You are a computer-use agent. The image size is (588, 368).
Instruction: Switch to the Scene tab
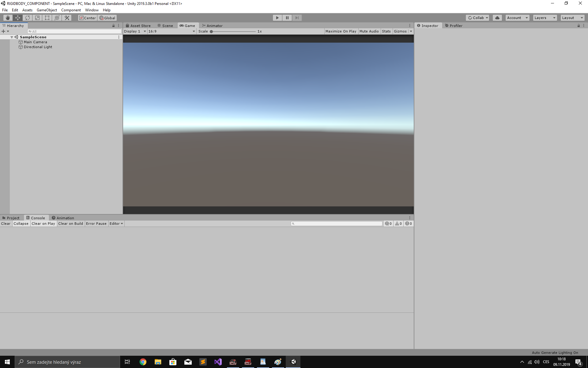coord(167,25)
